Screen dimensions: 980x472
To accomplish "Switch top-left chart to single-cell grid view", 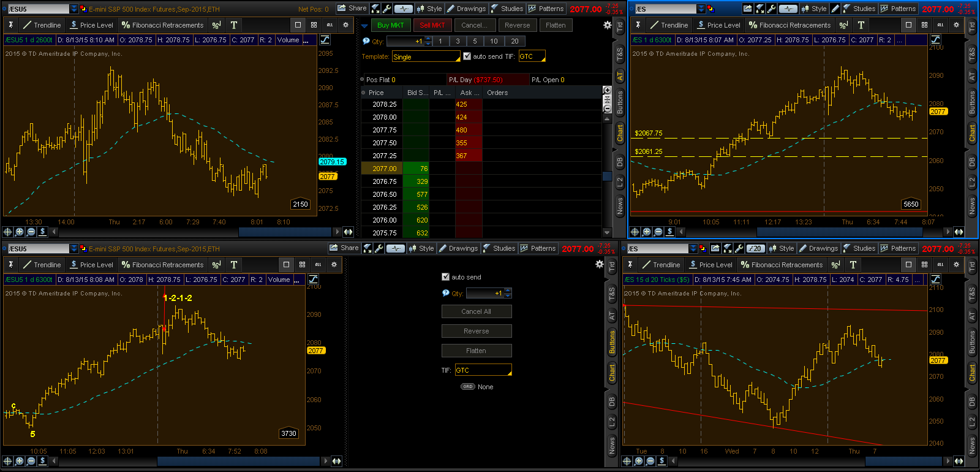I will pyautogui.click(x=298, y=25).
